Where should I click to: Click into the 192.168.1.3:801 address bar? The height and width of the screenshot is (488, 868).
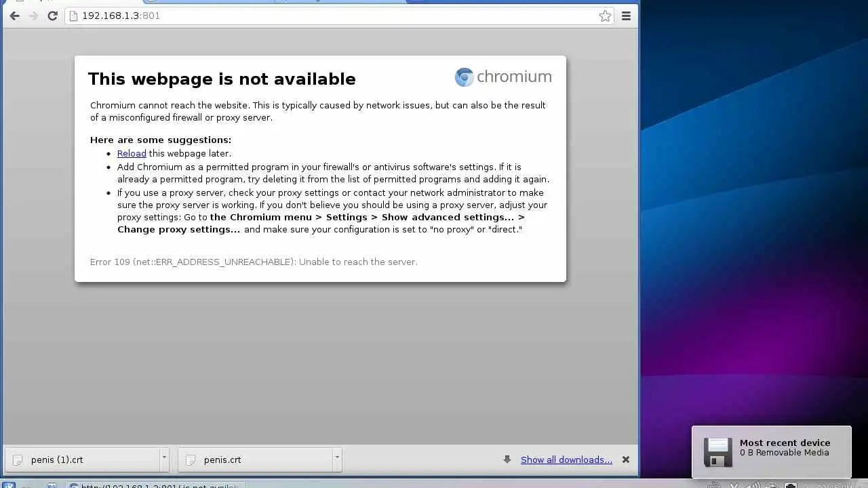(x=339, y=16)
